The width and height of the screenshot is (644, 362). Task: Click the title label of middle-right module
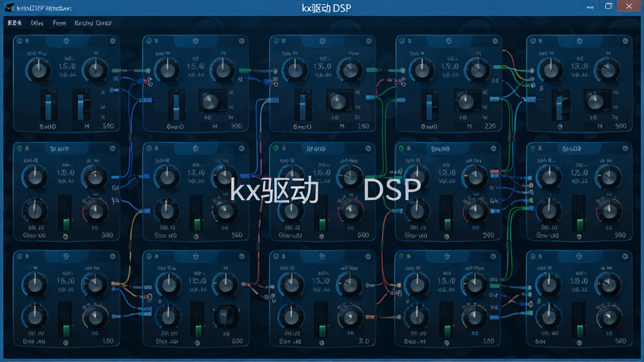click(x=572, y=148)
